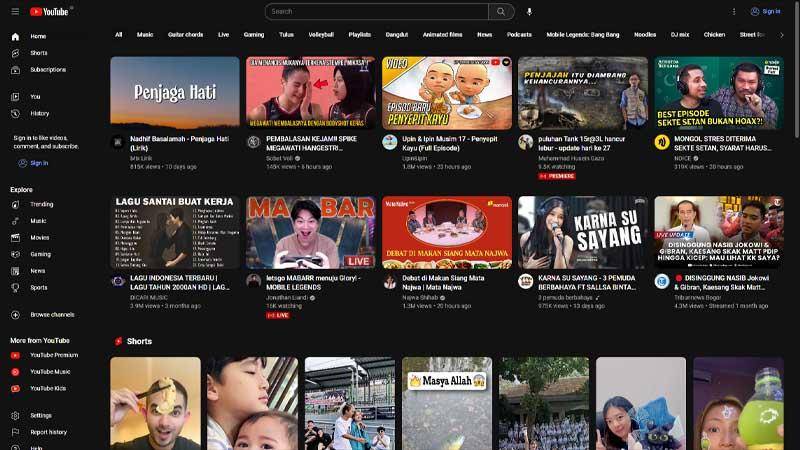Select the Podcasts filter chip

pyautogui.click(x=519, y=35)
